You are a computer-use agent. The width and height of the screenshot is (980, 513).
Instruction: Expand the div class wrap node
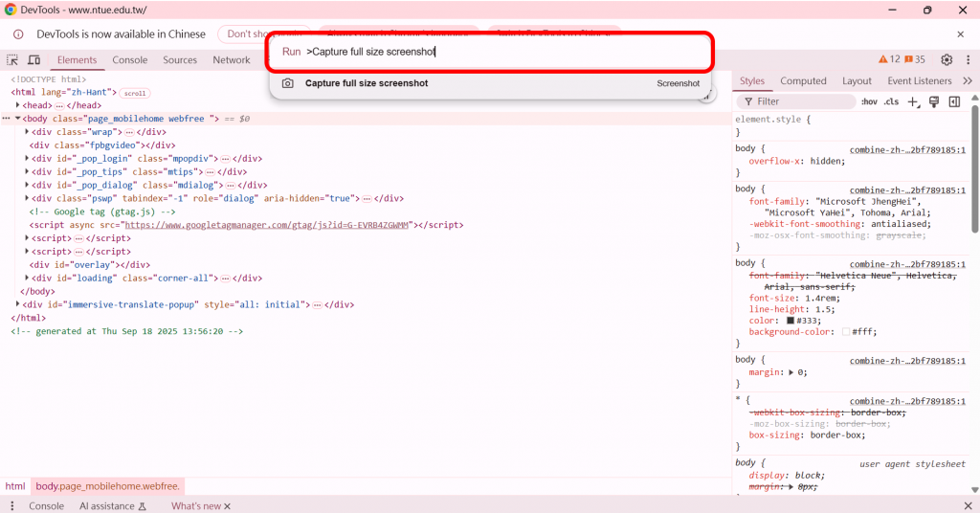click(x=27, y=132)
